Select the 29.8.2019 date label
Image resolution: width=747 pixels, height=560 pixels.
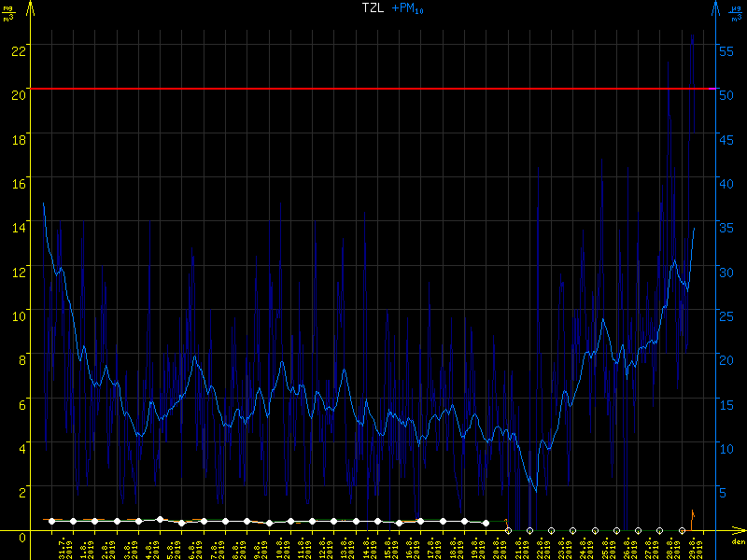(692, 546)
